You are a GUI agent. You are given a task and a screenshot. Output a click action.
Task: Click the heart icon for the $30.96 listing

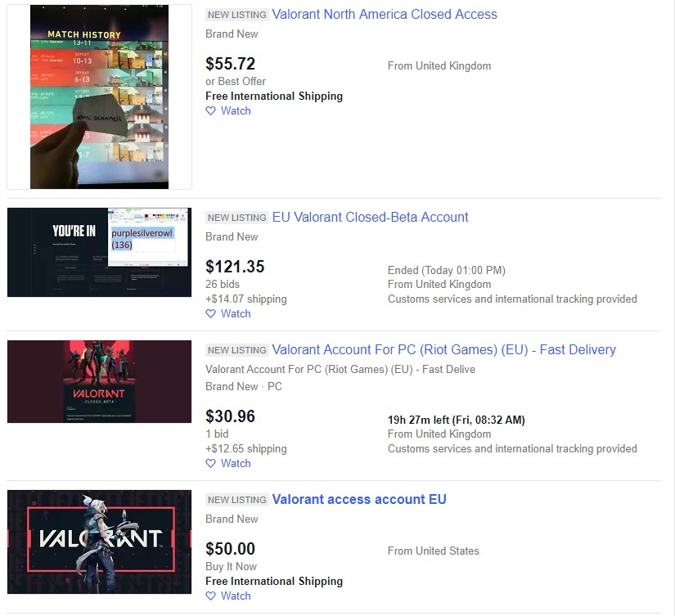210,464
